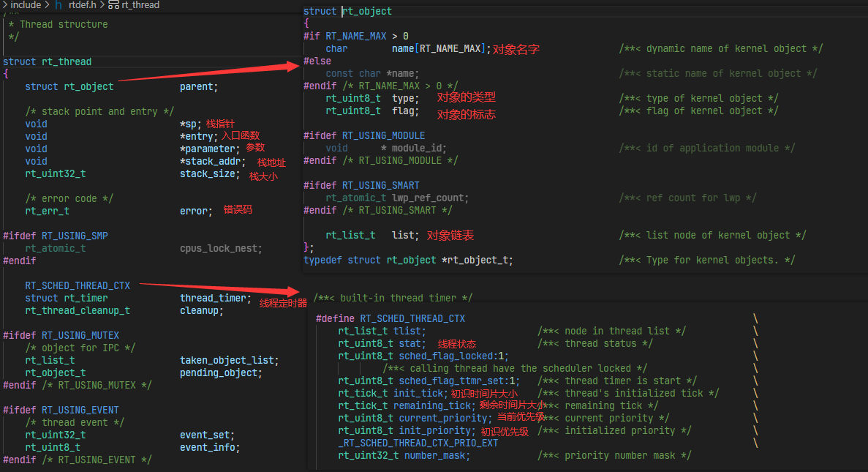Click the '/* stack point and entry */' comment

[99, 111]
